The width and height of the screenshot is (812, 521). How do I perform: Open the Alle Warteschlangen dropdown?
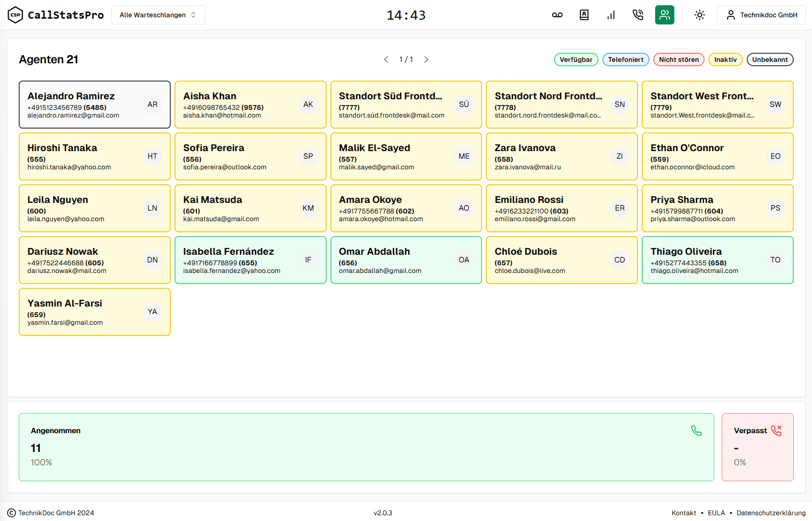[158, 15]
